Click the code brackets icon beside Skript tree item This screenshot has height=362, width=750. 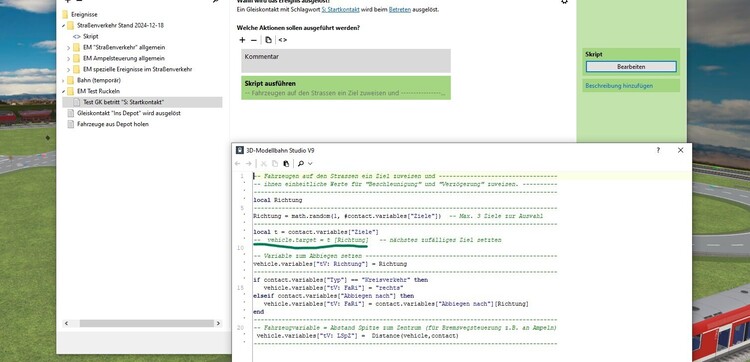pos(77,36)
